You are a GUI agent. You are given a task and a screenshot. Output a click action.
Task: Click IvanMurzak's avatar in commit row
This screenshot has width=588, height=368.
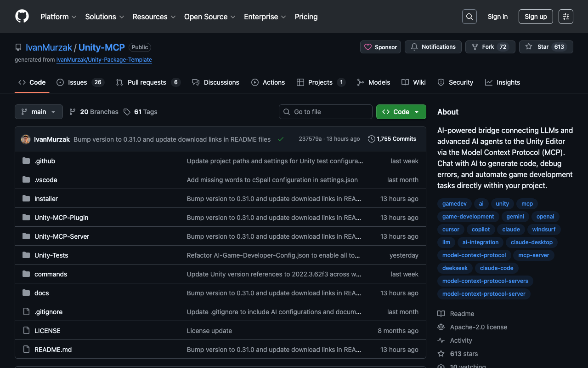[x=26, y=139]
